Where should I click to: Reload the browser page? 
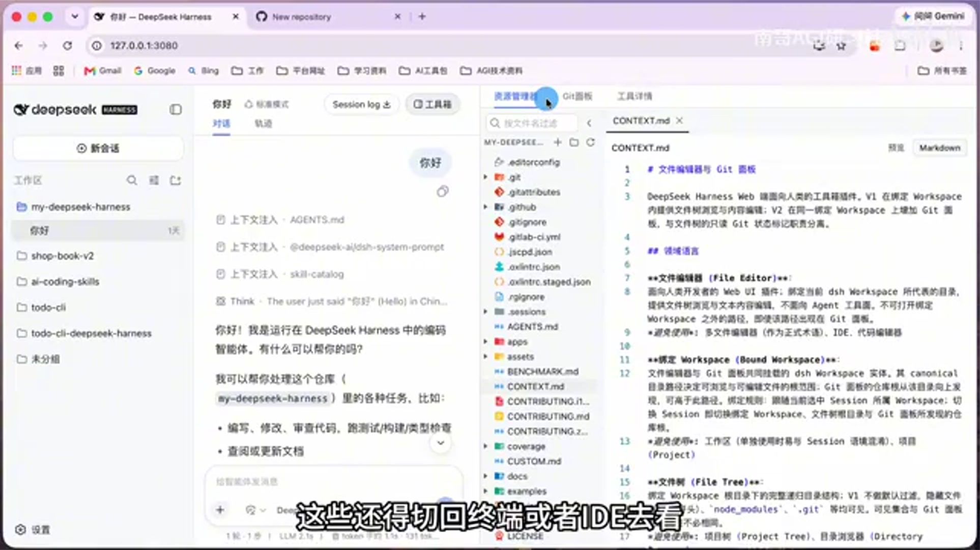[67, 46]
